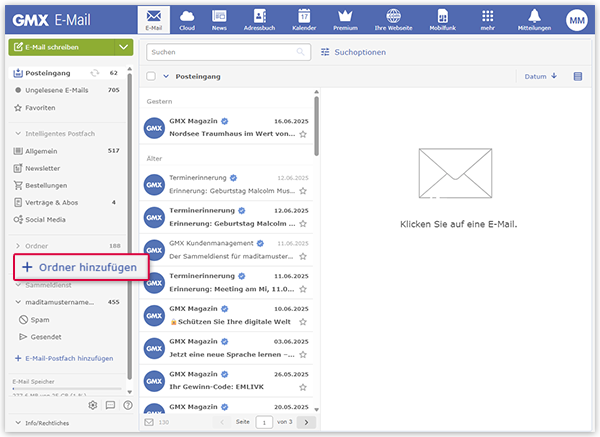600x437 pixels.
Task: Expand the Ordner section
Action: pos(18,246)
